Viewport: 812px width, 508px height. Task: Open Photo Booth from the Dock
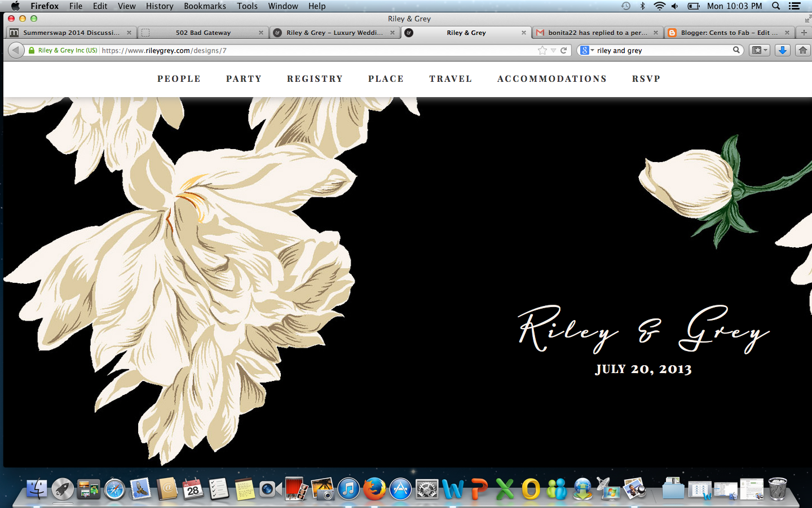tap(297, 489)
